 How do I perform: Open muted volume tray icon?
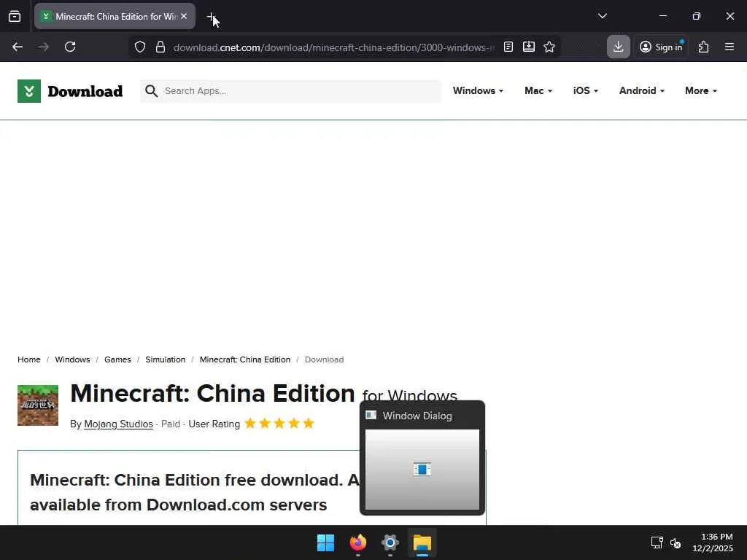point(676,542)
